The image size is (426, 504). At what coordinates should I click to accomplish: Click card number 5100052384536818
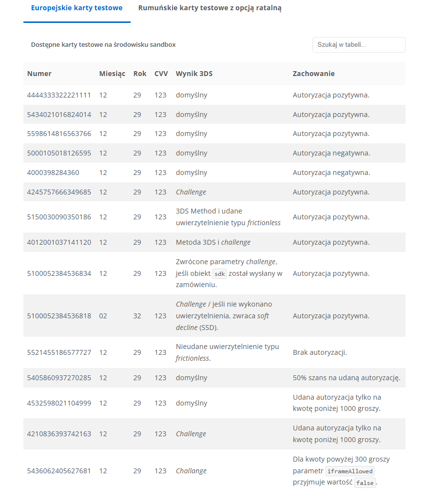pyautogui.click(x=59, y=316)
